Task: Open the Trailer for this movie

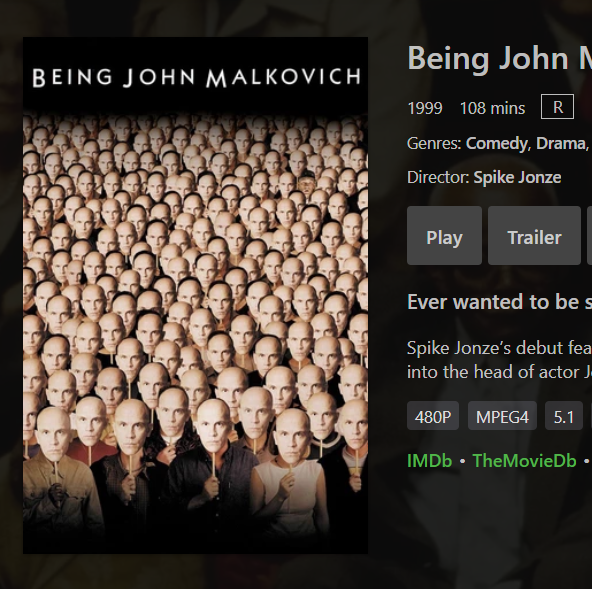Action: click(x=534, y=236)
